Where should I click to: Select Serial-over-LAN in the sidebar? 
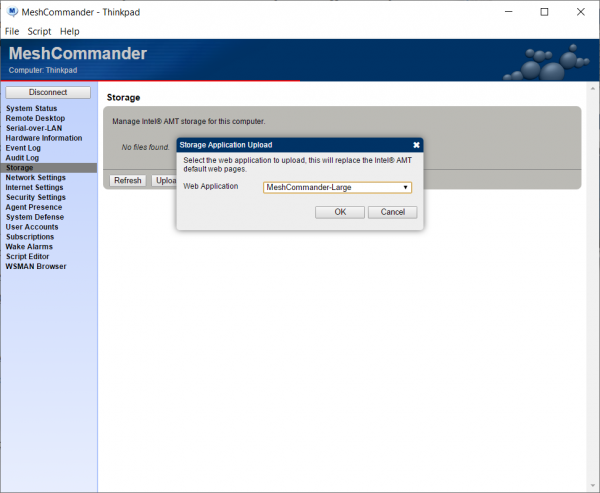(x=36, y=128)
